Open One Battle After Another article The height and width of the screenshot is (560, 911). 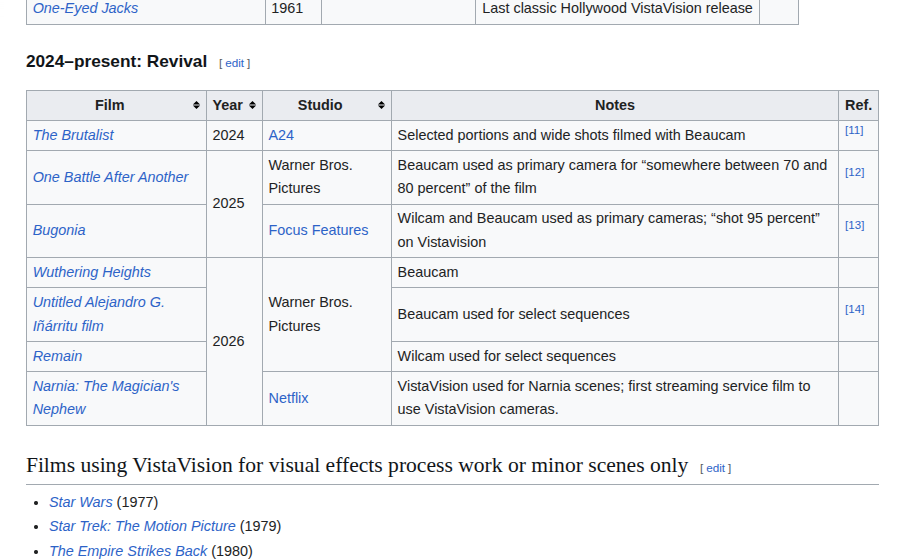[110, 177]
